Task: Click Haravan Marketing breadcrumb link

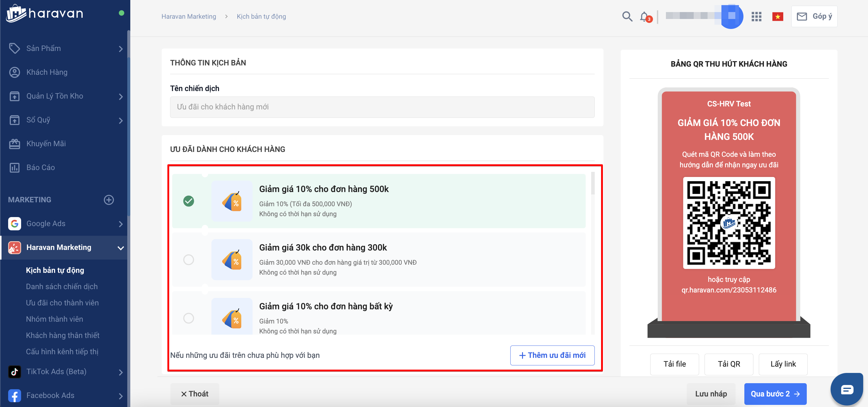Action: 189,17
